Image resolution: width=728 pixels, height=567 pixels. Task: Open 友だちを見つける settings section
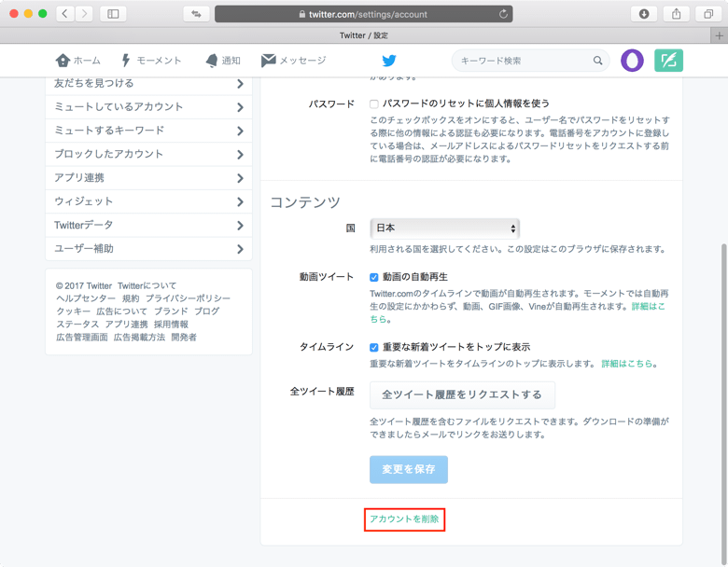click(x=148, y=84)
